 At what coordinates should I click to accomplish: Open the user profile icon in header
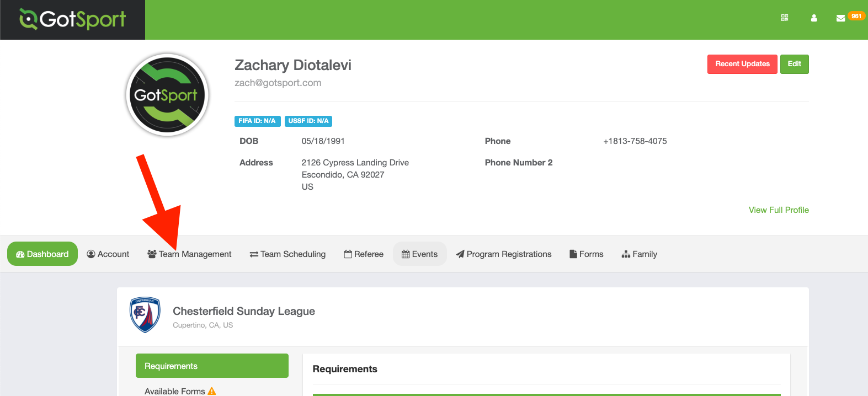point(814,18)
